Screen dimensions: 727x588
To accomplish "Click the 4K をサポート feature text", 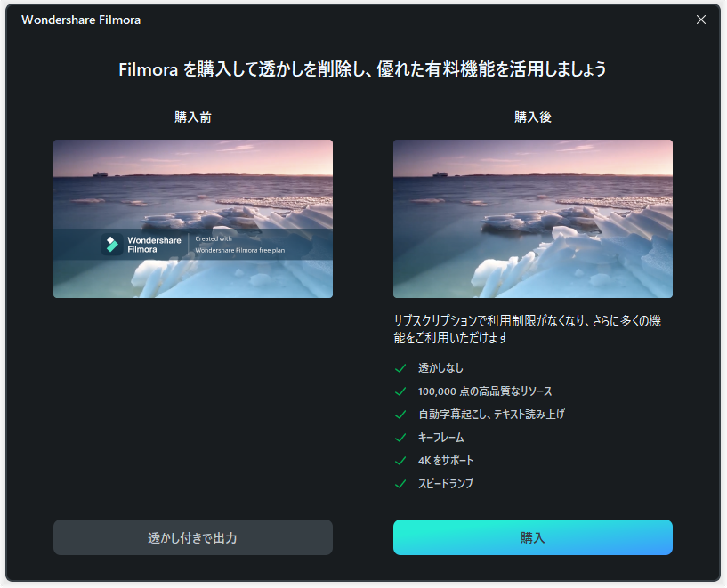I will (446, 461).
